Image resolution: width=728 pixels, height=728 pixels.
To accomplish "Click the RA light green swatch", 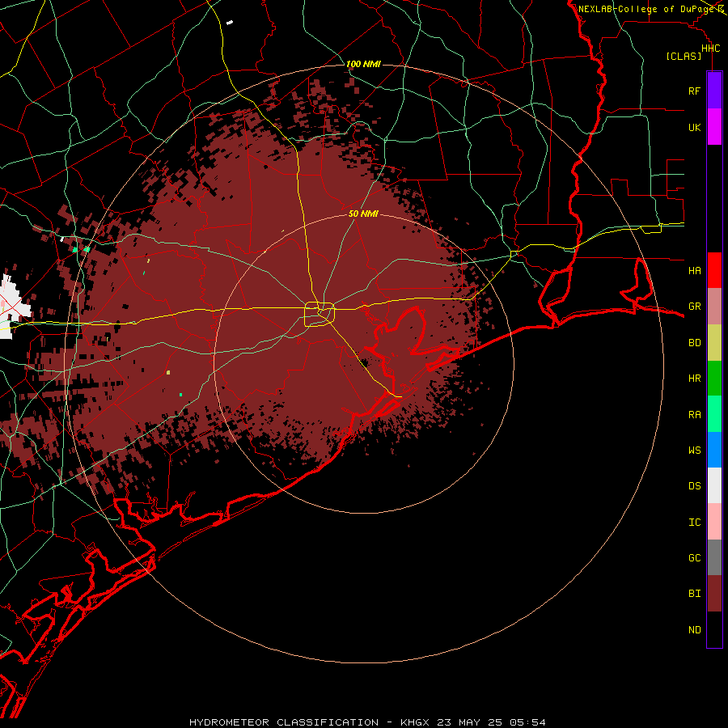I will pyautogui.click(x=714, y=414).
